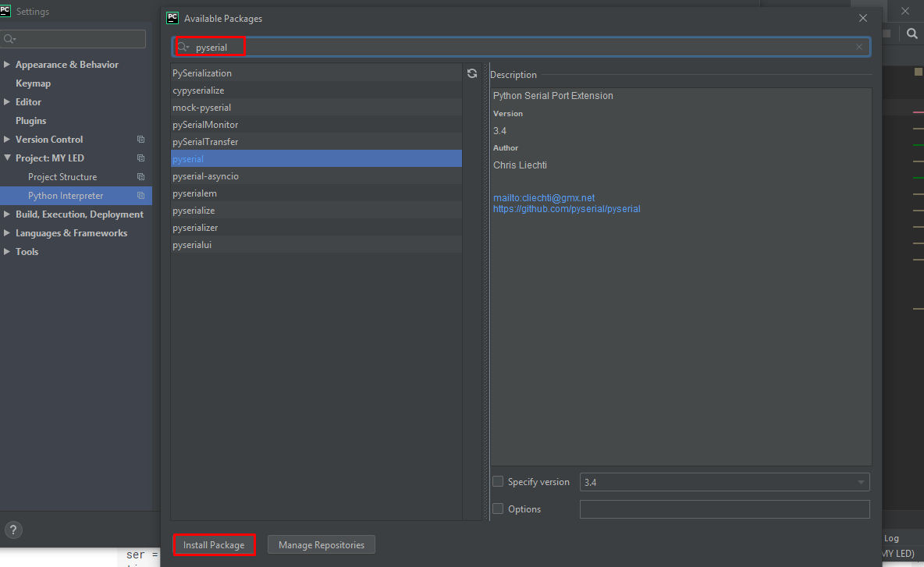The image size is (924, 567).
Task: Select the pyserialui package
Action: [316, 244]
